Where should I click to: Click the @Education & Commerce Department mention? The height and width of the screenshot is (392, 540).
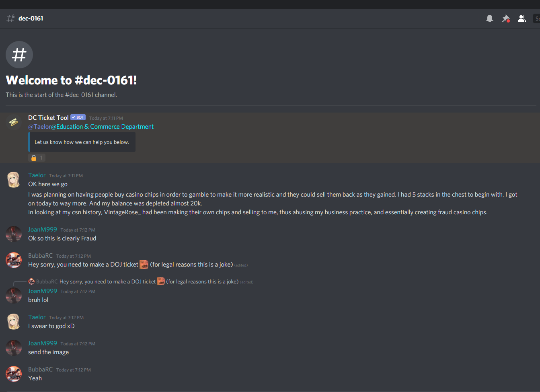[x=102, y=127]
